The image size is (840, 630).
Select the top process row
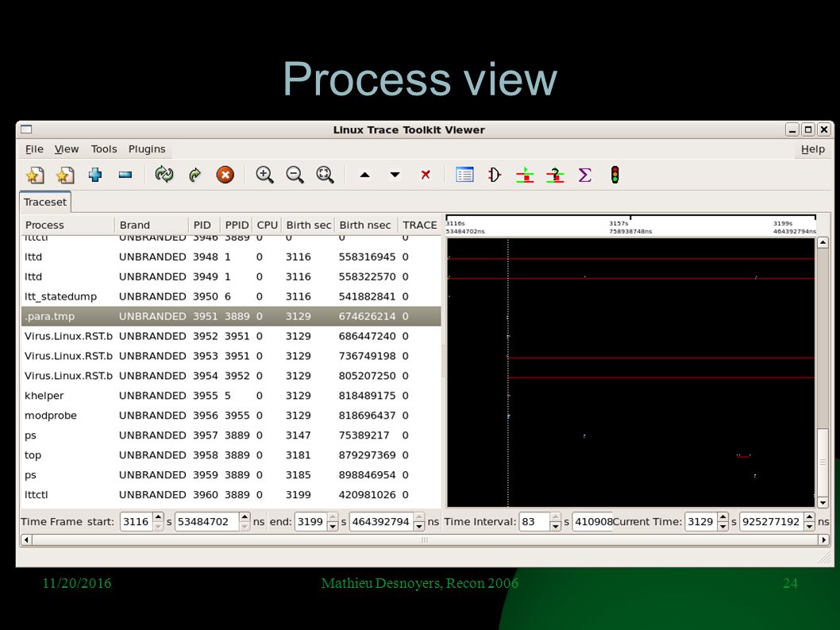231,455
